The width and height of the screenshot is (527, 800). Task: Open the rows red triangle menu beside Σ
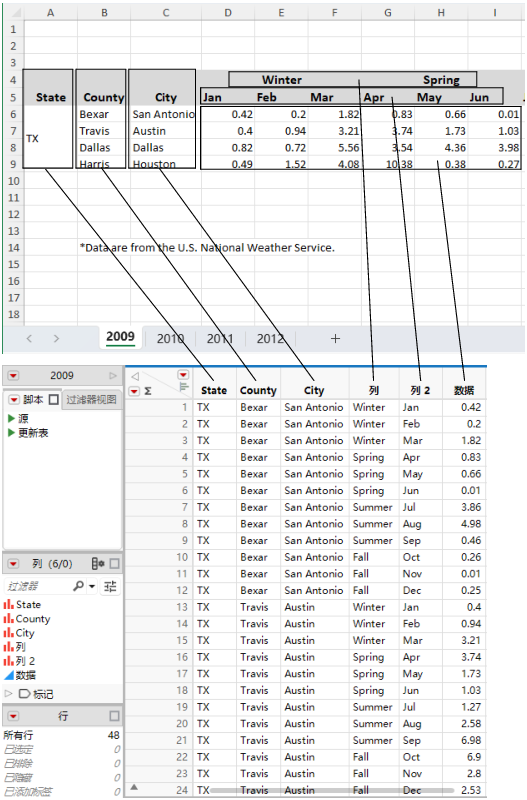(x=134, y=391)
